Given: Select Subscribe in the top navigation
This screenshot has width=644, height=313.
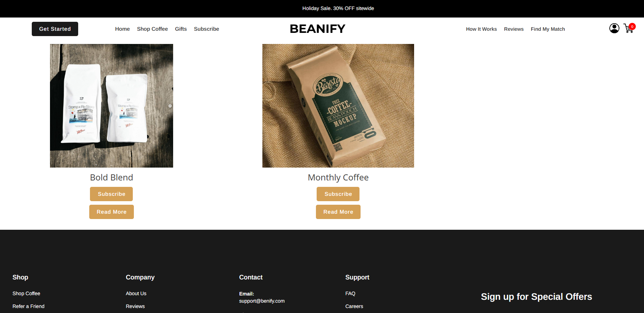Looking at the screenshot, I should pos(207,29).
